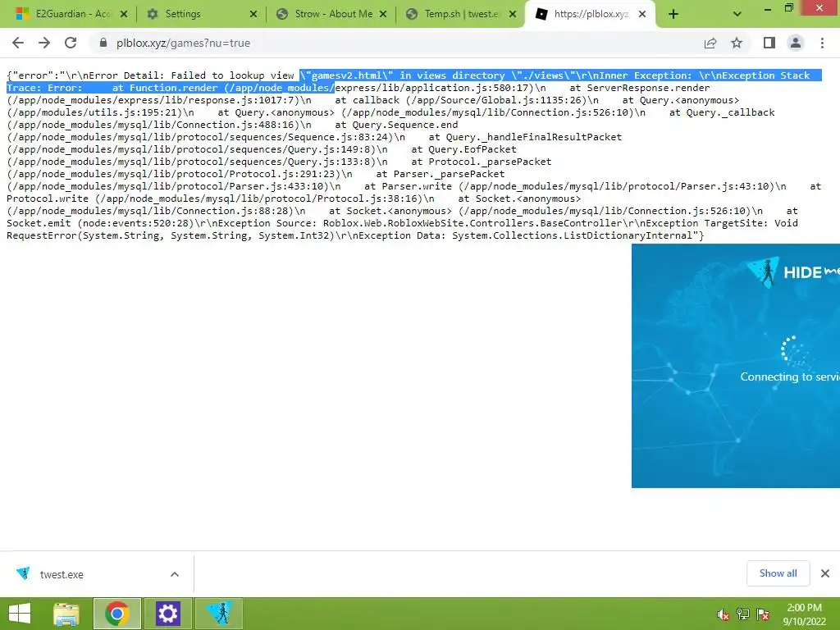Close the plblox.xyz tab
This screenshot has height=630, width=840.
(642, 15)
